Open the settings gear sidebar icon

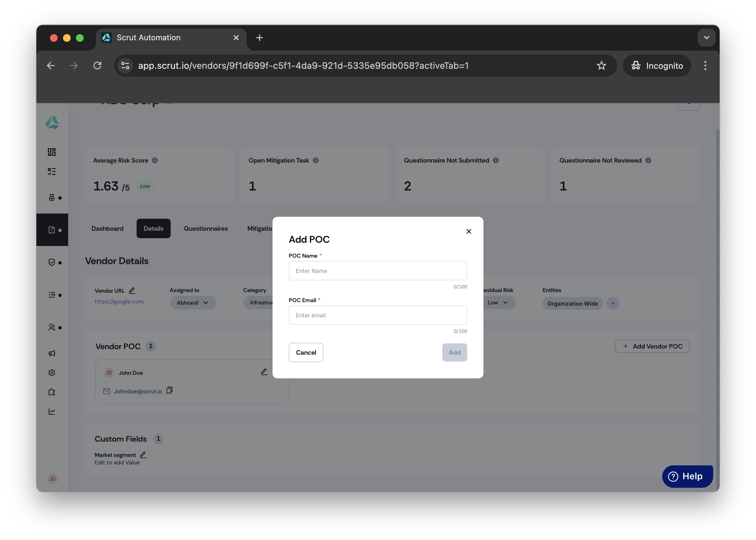(52, 373)
